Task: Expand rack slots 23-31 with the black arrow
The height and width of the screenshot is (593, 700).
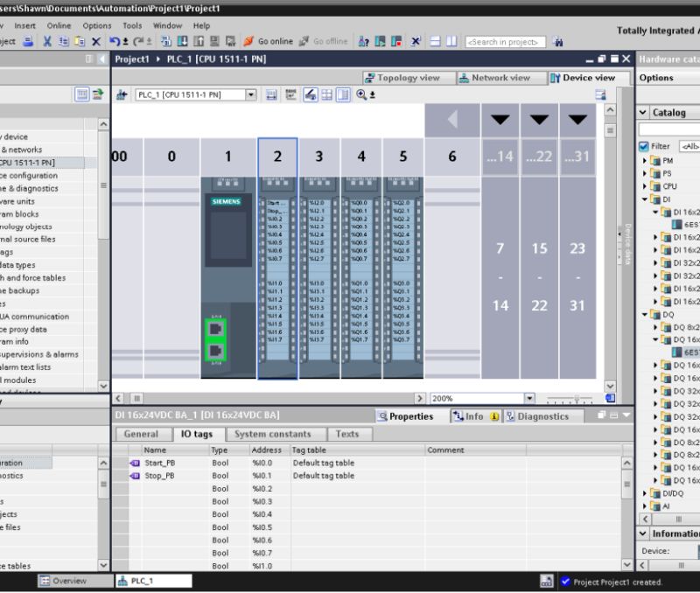Action: click(x=577, y=120)
